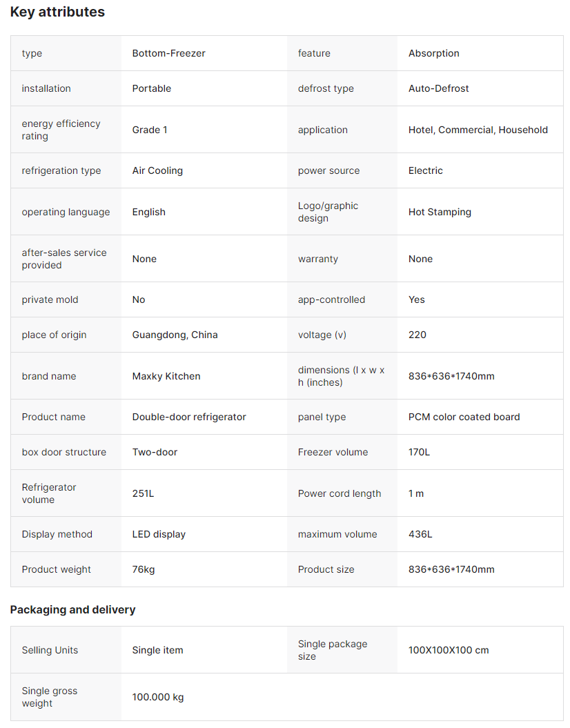Click the Key attributes heading
570x728 pixels.
point(57,12)
